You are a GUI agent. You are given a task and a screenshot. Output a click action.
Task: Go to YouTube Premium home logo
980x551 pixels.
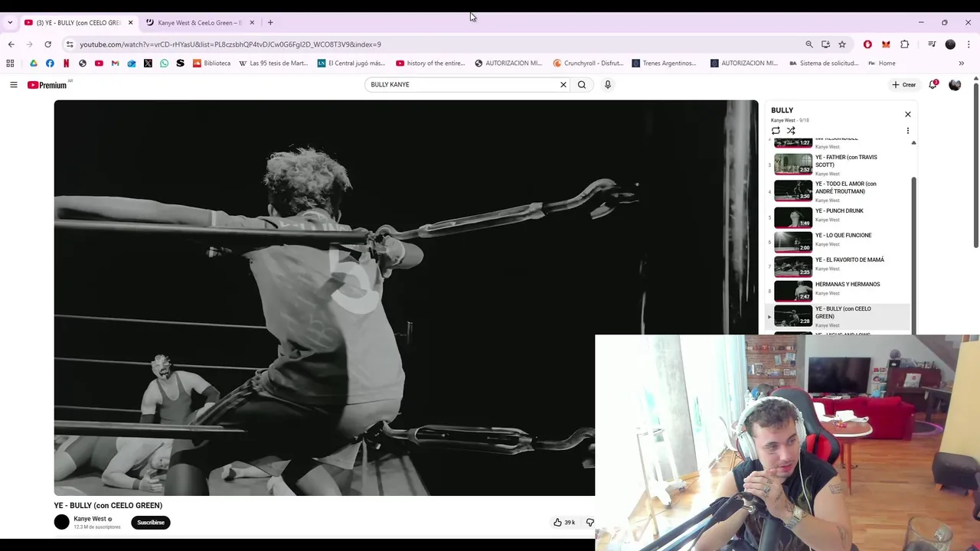[47, 85]
